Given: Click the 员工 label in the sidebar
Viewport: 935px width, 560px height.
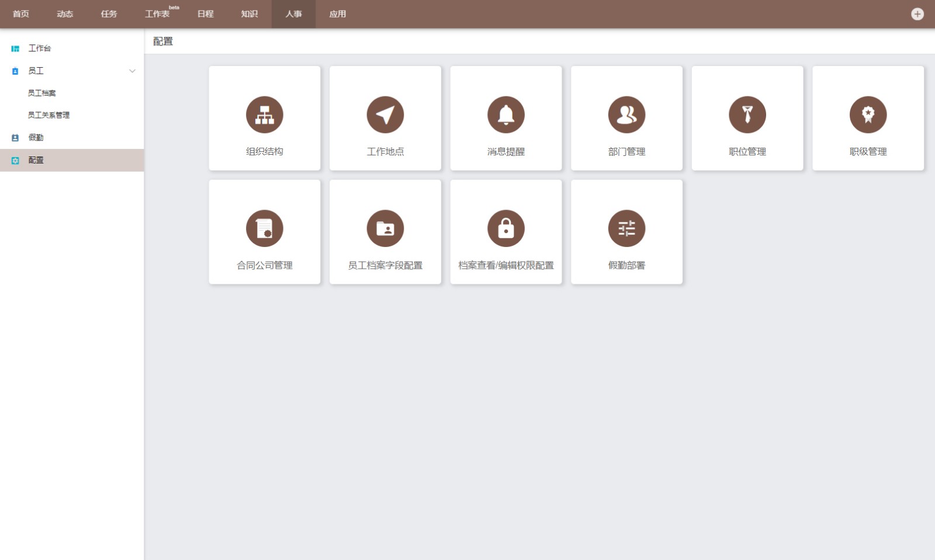Looking at the screenshot, I should pyautogui.click(x=36, y=71).
